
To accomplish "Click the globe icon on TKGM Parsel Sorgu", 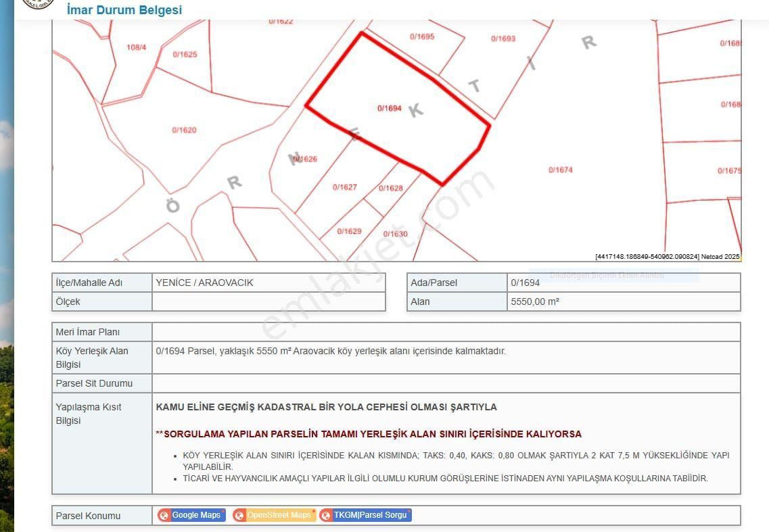I will tap(326, 515).
